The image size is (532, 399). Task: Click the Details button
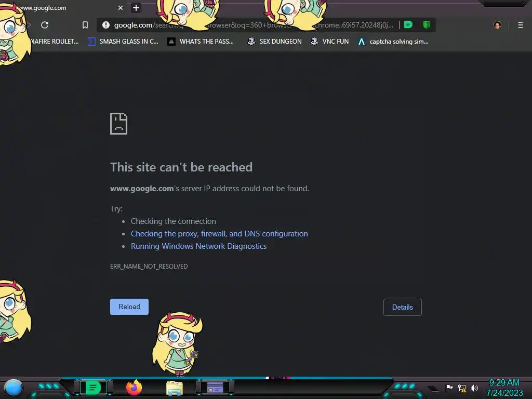click(x=403, y=307)
